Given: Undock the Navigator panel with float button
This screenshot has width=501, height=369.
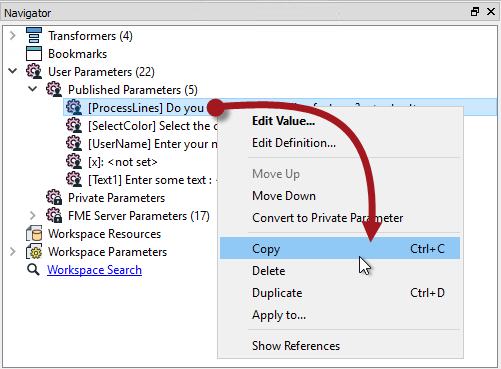Looking at the screenshot, I should pyautogui.click(x=475, y=12).
